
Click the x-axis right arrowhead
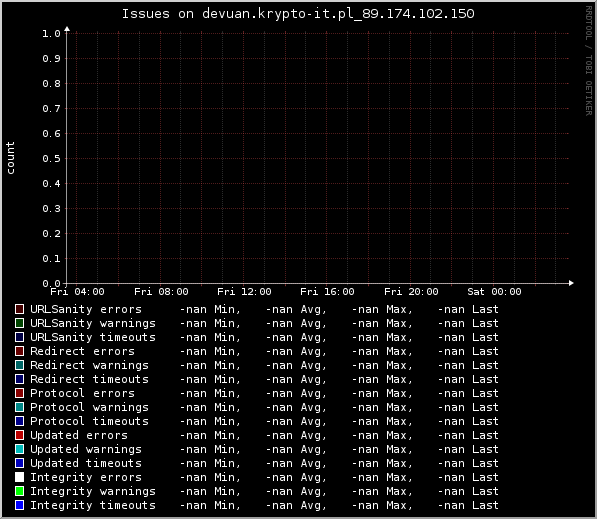pyautogui.click(x=571, y=283)
